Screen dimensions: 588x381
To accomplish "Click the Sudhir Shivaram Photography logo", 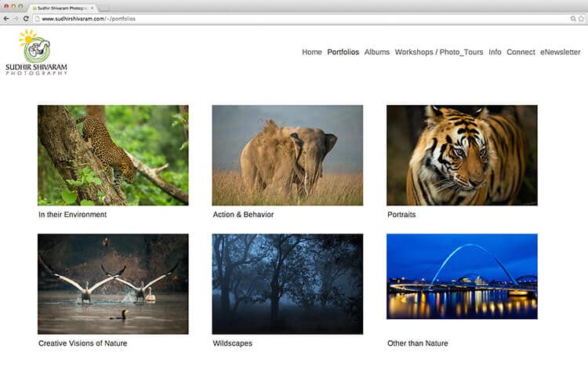I will 36,52.
